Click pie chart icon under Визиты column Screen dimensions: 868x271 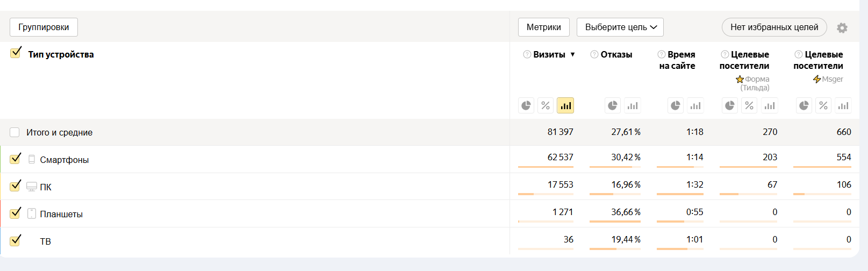(526, 105)
